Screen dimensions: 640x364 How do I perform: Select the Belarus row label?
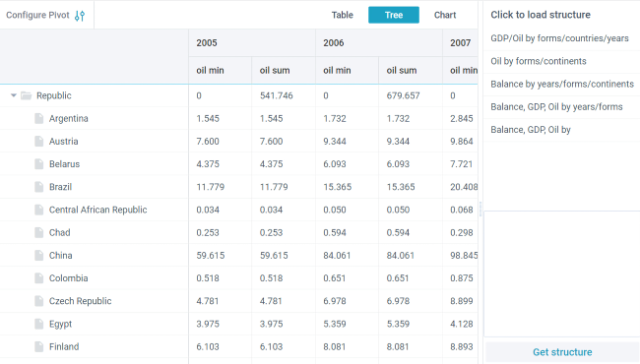click(64, 164)
